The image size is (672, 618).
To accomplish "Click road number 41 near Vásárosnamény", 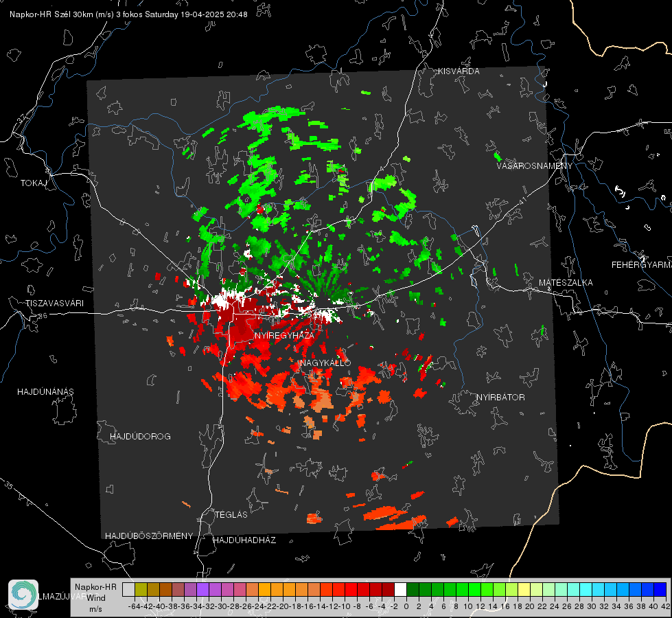I will 522,201.
